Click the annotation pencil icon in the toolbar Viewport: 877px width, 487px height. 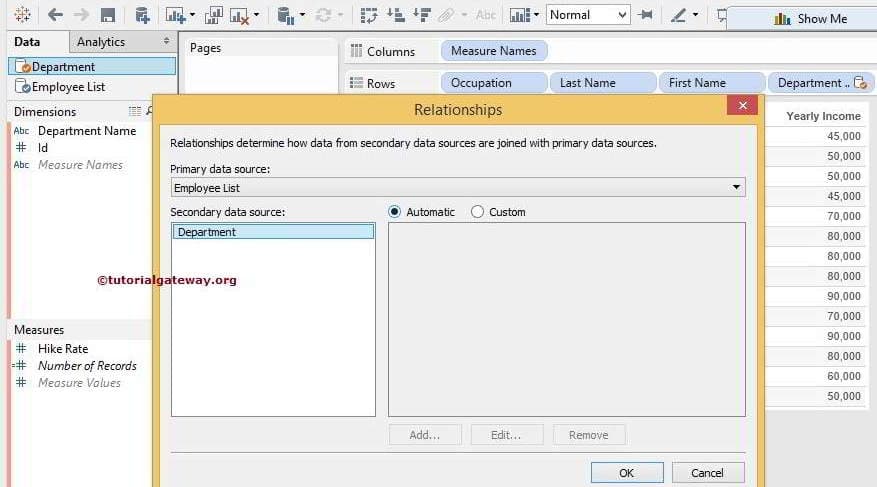pyautogui.click(x=678, y=15)
